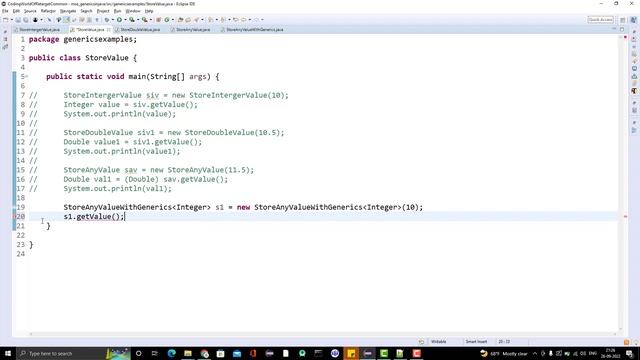Viewport: 640px width, 360px height.
Task: Show hidden system tray icons
Action: point(535,353)
